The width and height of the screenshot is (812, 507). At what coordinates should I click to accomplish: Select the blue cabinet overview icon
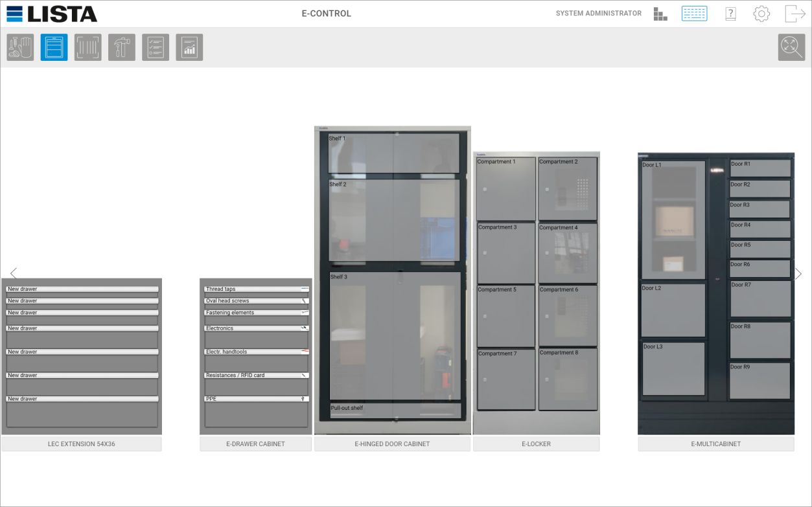tap(54, 47)
